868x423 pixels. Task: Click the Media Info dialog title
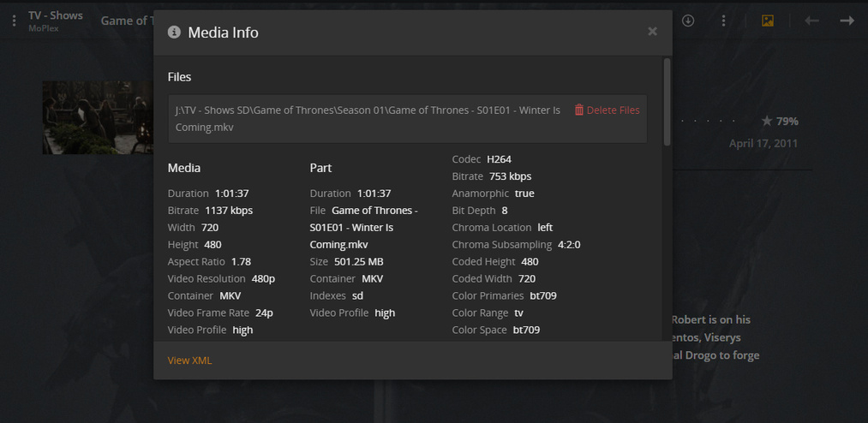point(223,33)
